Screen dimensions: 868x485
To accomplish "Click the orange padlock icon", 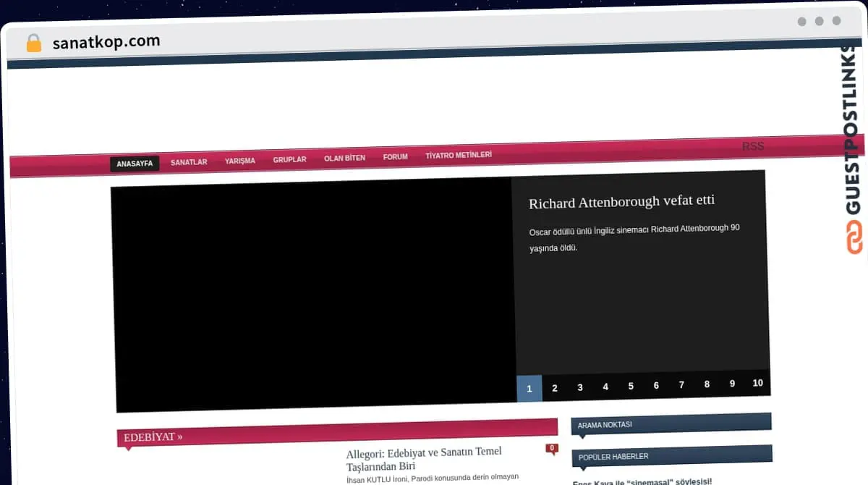I will tap(34, 43).
